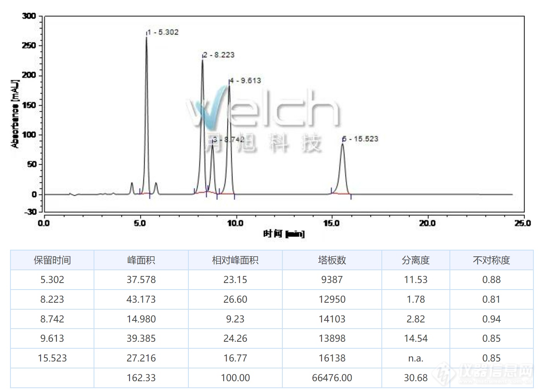Click resolution value 11.53
This screenshot has width=540, height=392.
pos(416,280)
